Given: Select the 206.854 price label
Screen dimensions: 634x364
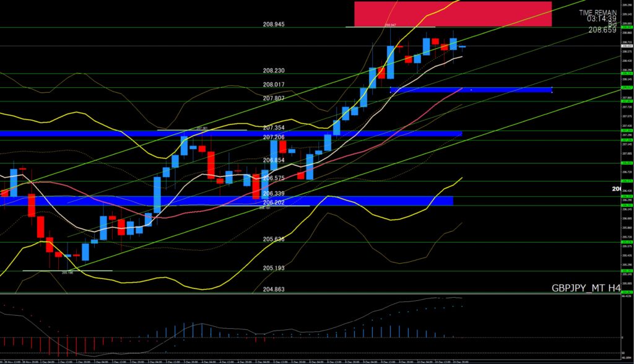Looking at the screenshot, I should pyautogui.click(x=274, y=160).
